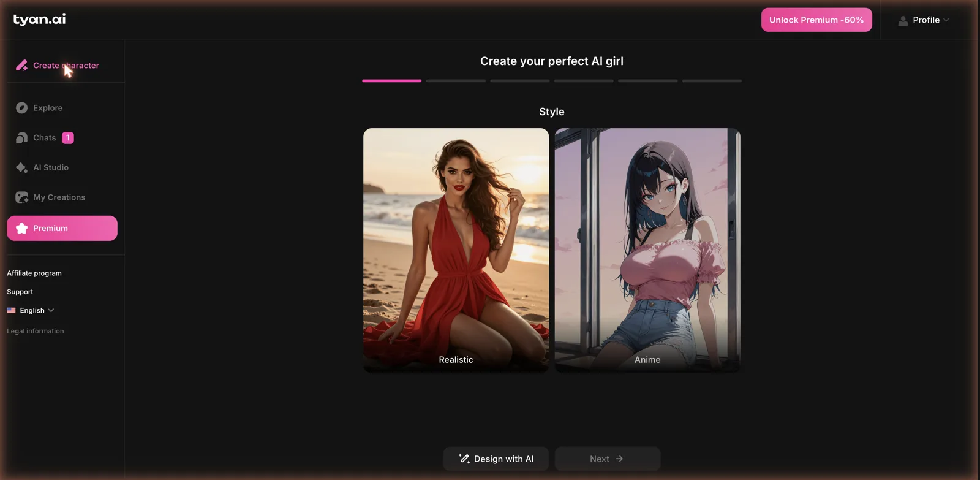Click the last progress step bar

(712, 81)
